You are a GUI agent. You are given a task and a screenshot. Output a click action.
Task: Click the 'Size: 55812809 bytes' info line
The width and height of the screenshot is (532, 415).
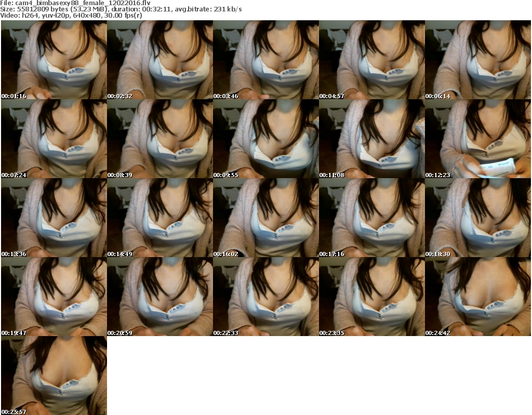point(121,9)
